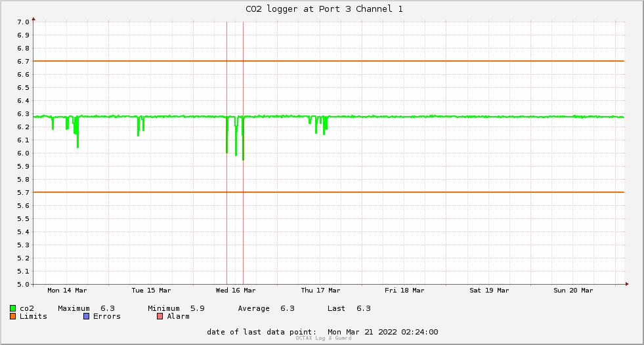
Task: Click the 'Alarm' legend label
Action: [x=179, y=316]
